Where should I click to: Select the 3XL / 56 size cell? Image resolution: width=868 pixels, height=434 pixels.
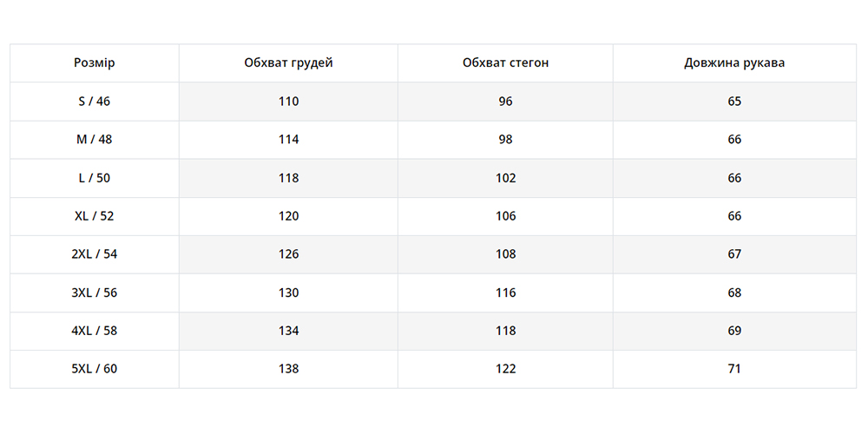95,293
